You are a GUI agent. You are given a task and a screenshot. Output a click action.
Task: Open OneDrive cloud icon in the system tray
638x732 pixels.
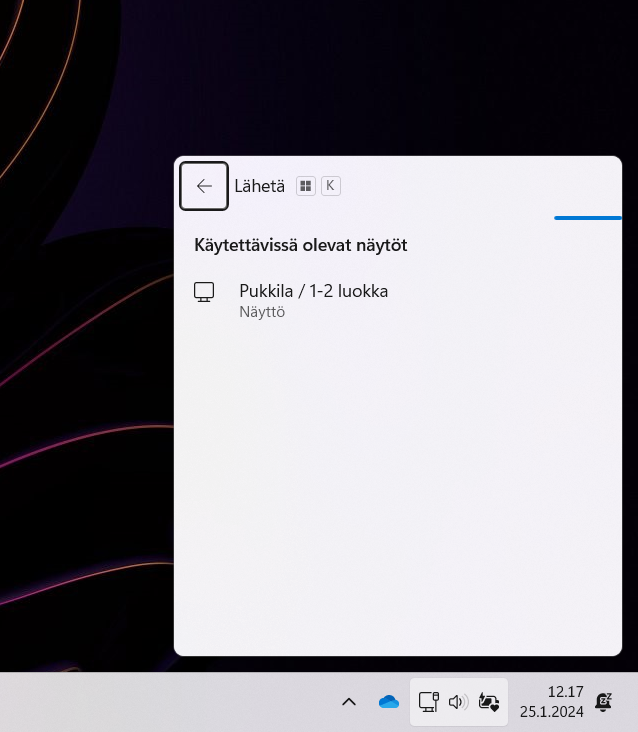tap(389, 702)
